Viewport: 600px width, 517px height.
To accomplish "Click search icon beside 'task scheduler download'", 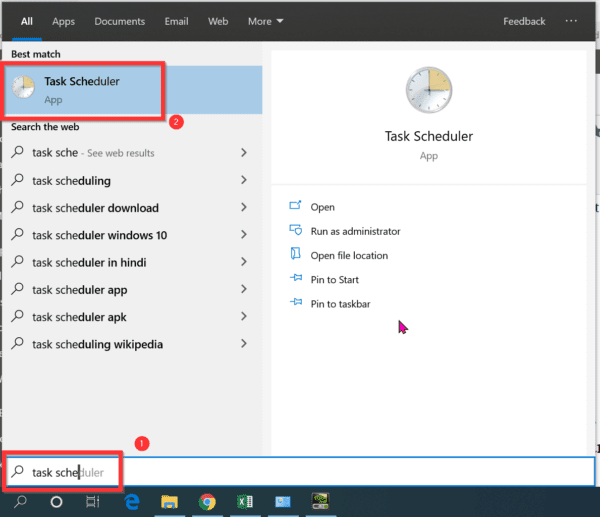I will pos(17,207).
